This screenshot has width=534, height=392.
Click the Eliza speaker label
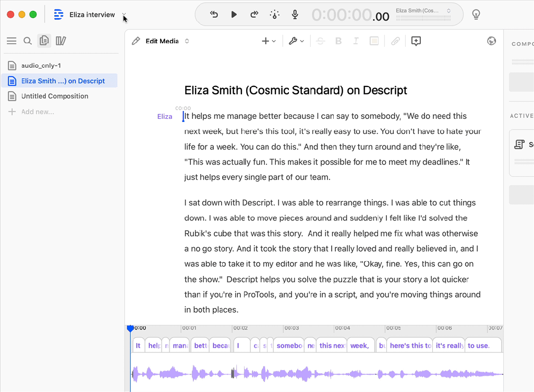tap(165, 116)
